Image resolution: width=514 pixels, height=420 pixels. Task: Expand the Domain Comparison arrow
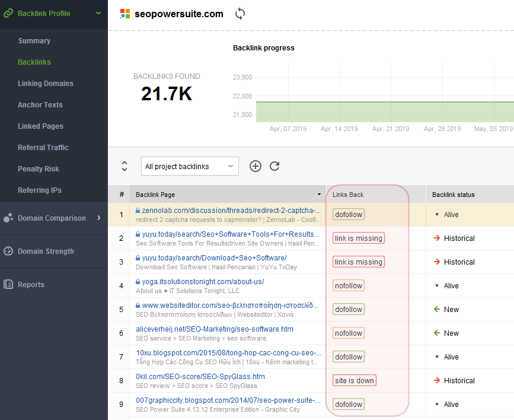98,218
